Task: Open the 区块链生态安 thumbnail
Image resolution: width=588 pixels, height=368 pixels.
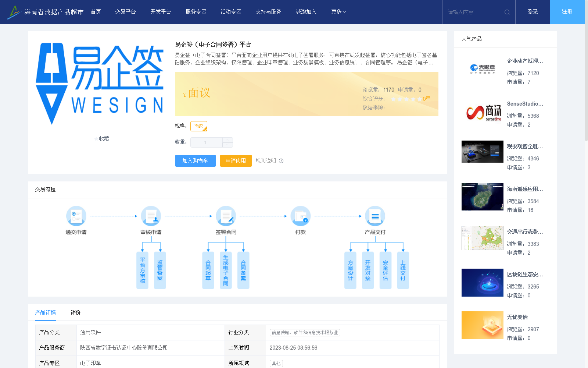Action: click(483, 283)
